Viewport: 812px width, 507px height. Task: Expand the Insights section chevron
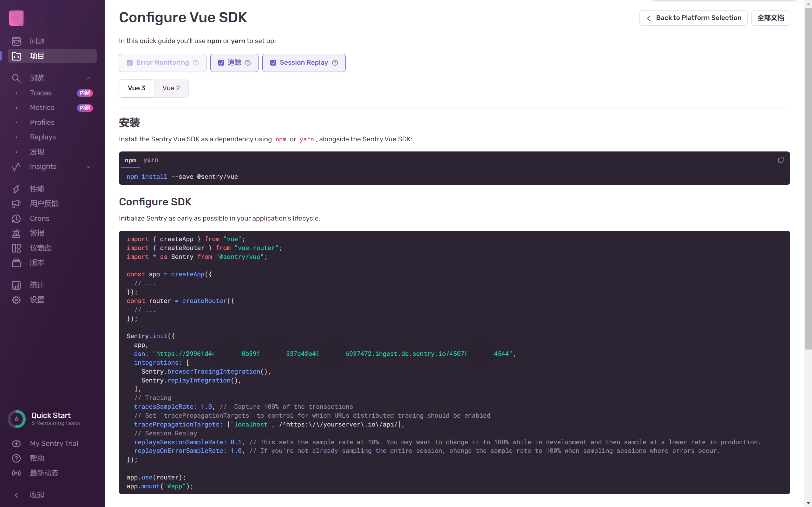[88, 167]
